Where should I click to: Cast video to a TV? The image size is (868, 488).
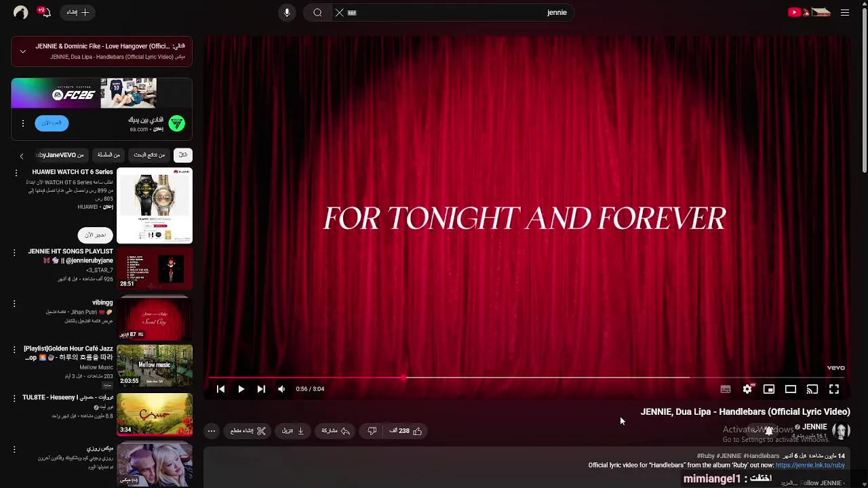812,389
